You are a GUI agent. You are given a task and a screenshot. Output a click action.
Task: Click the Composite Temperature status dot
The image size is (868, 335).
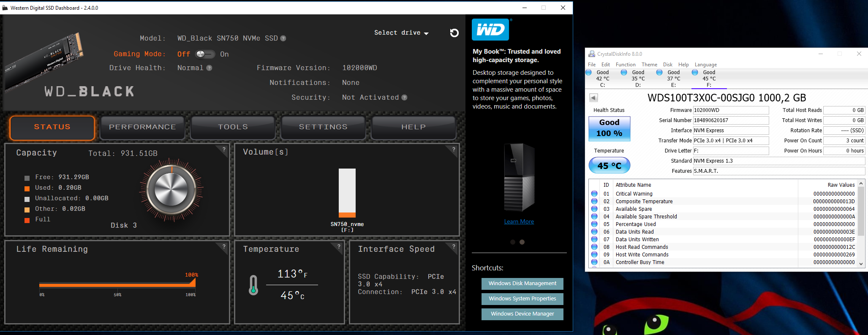click(594, 202)
